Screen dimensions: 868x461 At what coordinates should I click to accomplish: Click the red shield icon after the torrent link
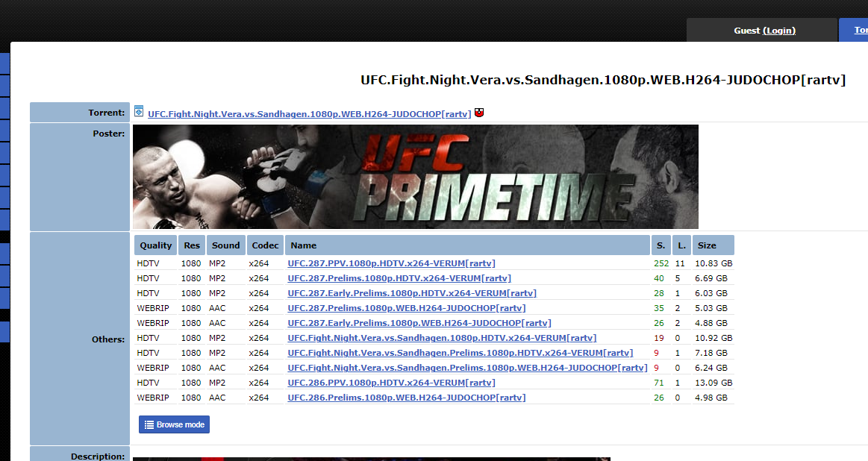479,113
